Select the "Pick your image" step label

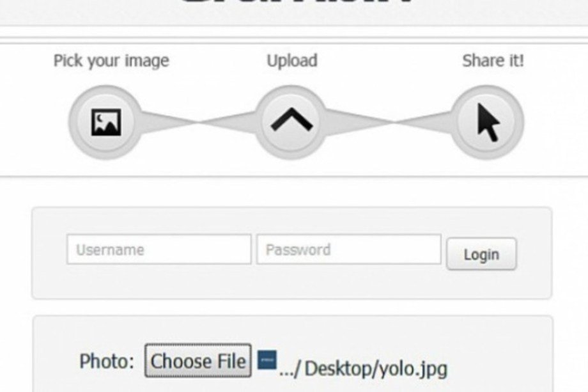[111, 61]
